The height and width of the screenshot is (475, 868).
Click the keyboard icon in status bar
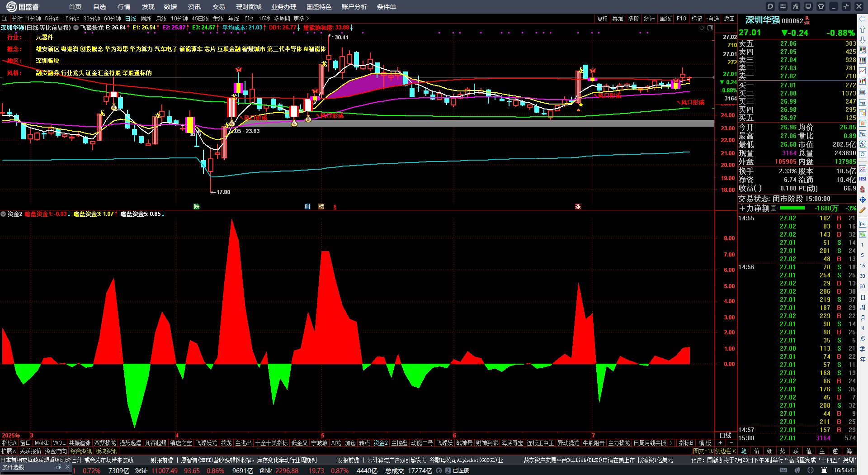(783, 470)
